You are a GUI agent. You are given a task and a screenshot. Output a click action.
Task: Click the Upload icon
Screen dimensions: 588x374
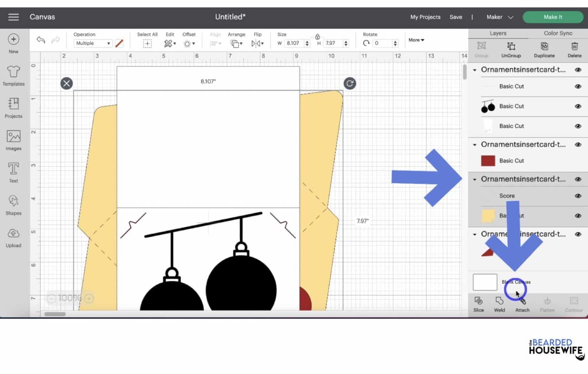click(13, 237)
